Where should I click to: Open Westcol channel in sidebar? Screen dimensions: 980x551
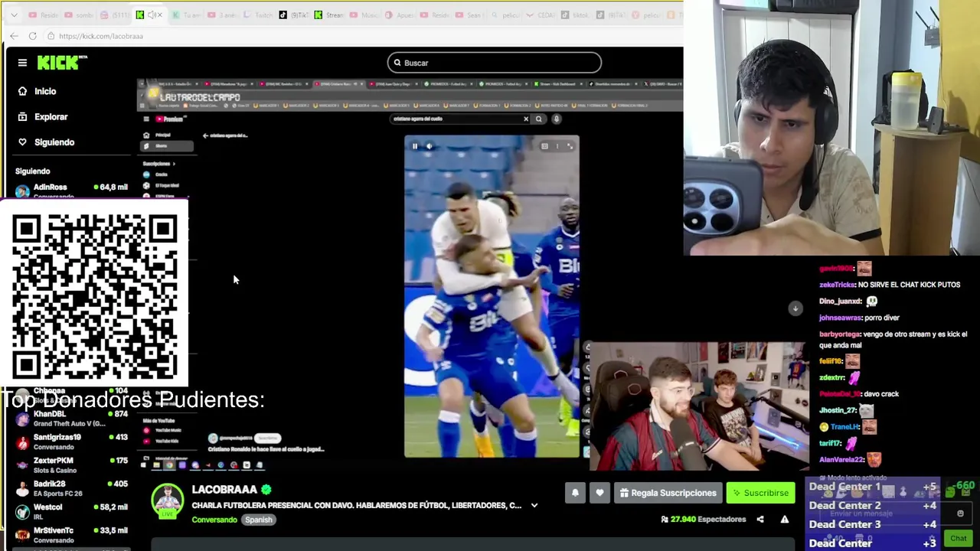70,511
